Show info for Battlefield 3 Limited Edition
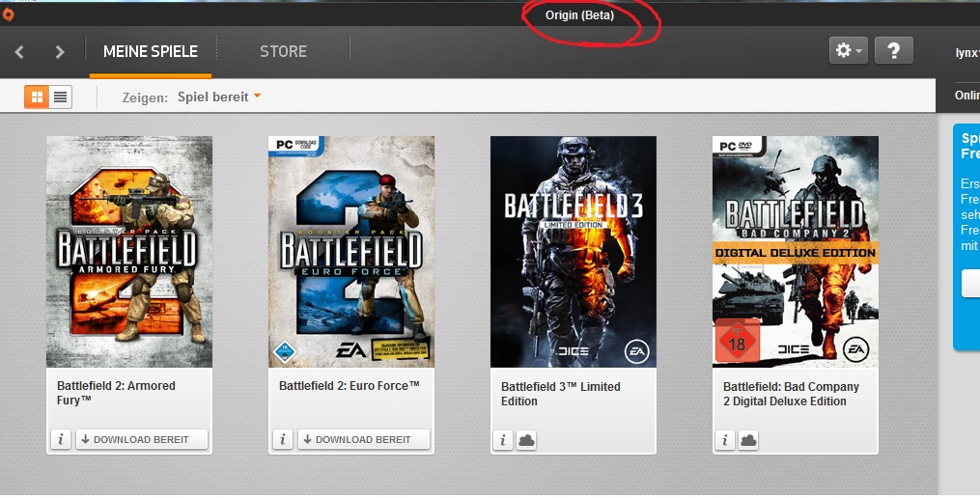The image size is (980, 498). tap(502, 440)
